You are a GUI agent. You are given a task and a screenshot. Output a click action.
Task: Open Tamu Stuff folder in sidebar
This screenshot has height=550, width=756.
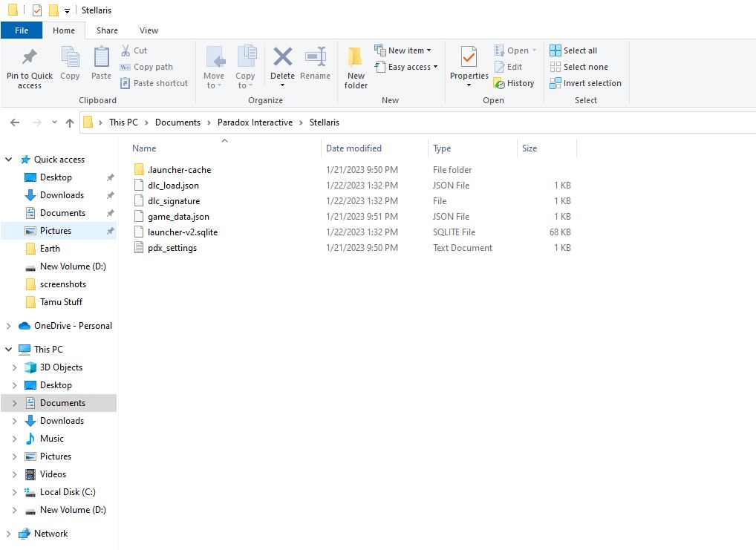click(x=61, y=302)
